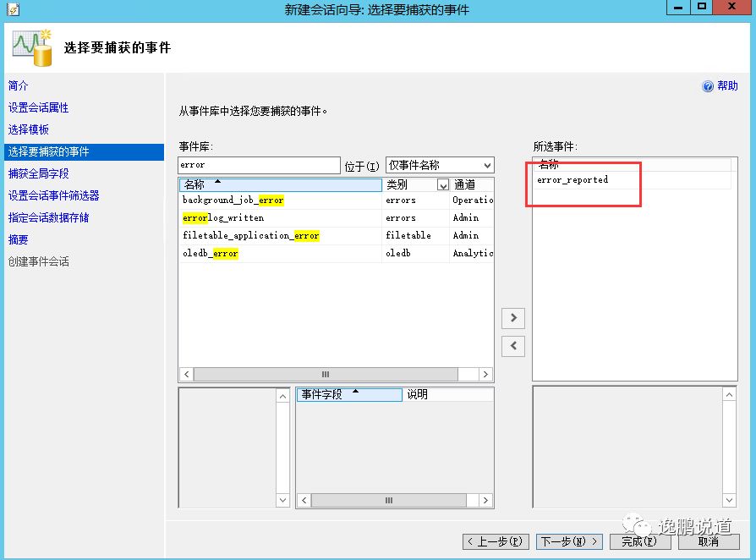Go to the 摘要 page
The height and width of the screenshot is (560, 756).
pos(19,239)
